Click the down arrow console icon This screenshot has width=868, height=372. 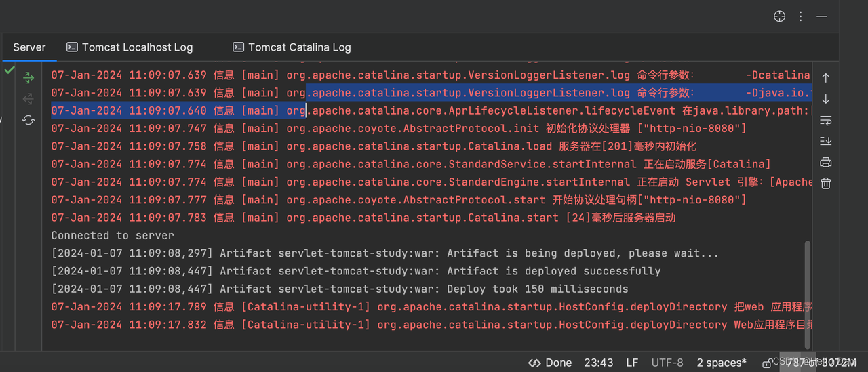[x=825, y=99]
